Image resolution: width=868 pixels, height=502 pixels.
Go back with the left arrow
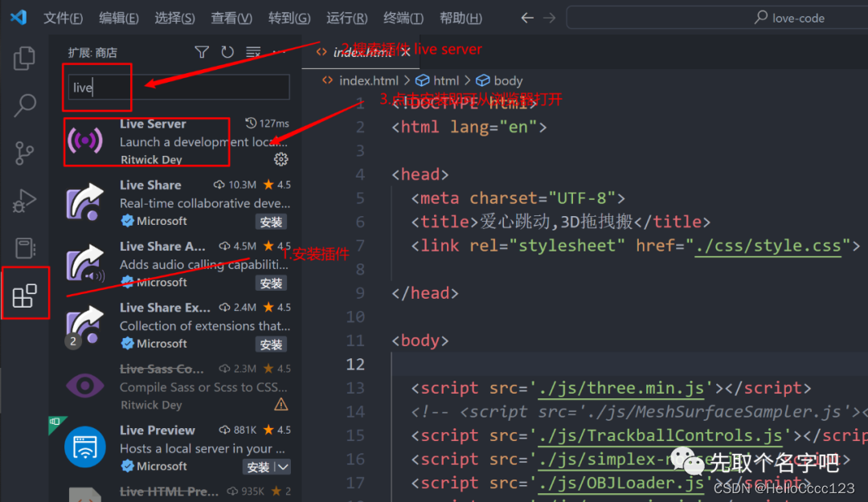click(527, 18)
